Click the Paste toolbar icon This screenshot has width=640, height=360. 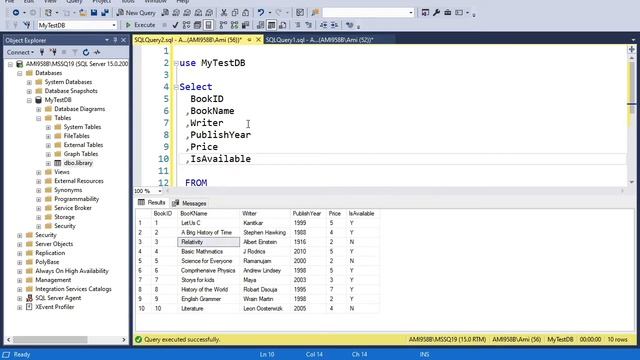[245, 13]
